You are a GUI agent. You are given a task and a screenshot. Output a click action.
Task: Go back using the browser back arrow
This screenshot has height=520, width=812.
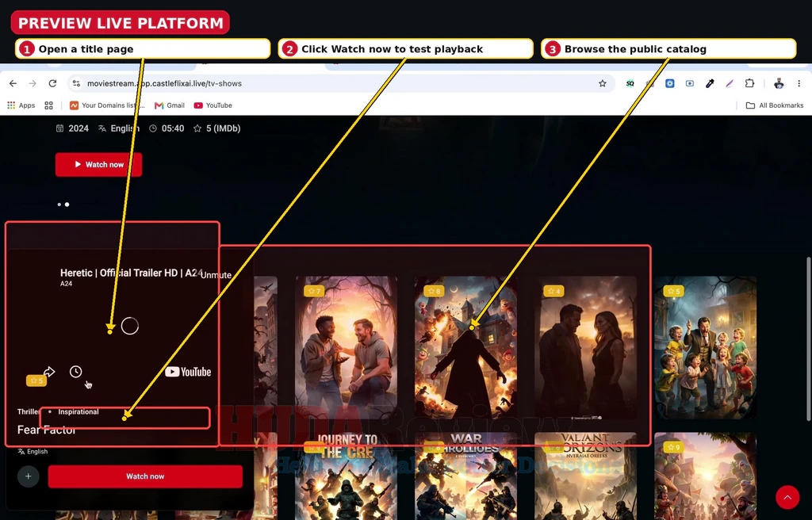coord(13,83)
